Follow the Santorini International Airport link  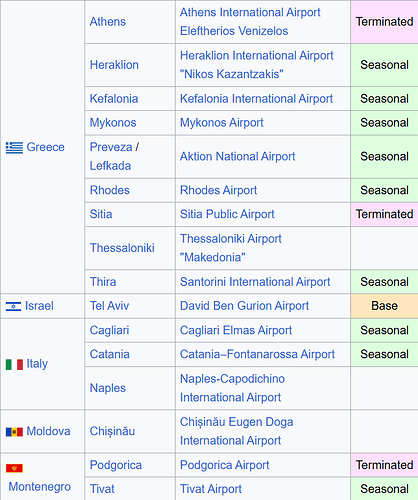[255, 282]
